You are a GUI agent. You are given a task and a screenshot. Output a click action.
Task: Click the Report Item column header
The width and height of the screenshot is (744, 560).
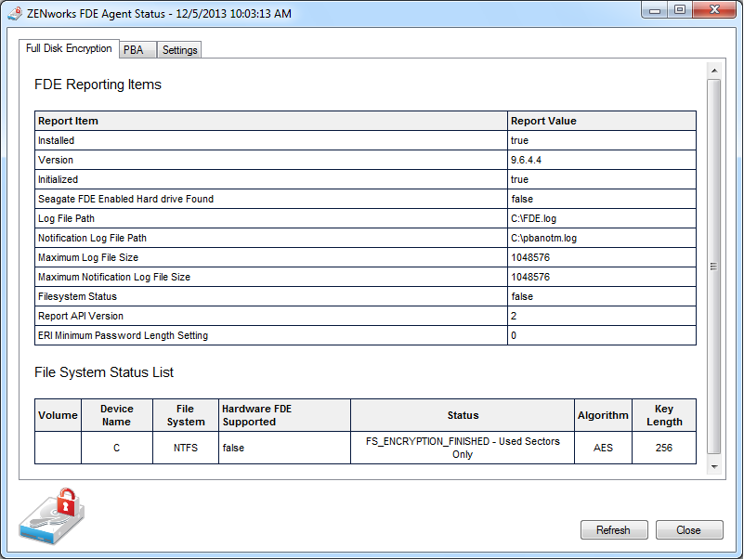click(x=271, y=121)
